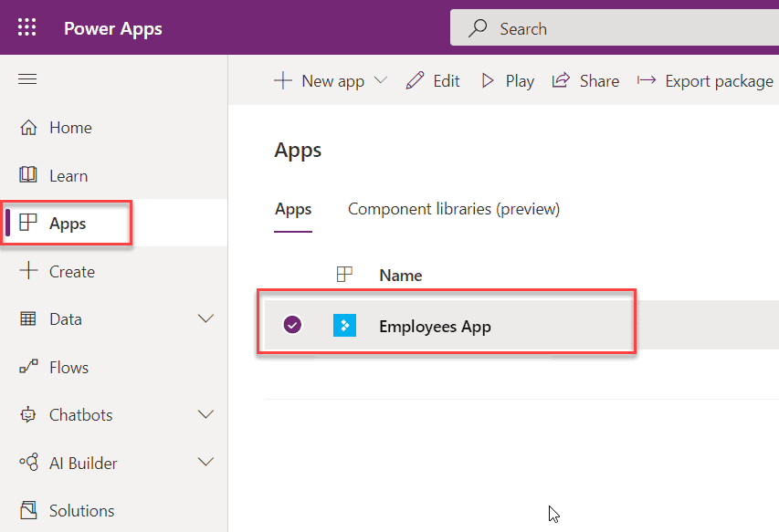Select the Apps tab under heading
The height and width of the screenshot is (532, 779).
(x=293, y=210)
